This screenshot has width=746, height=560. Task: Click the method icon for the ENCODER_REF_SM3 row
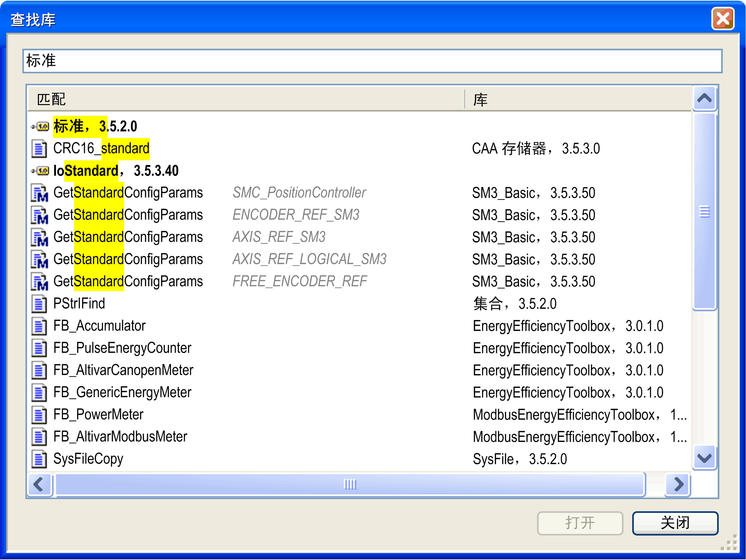[x=39, y=215]
